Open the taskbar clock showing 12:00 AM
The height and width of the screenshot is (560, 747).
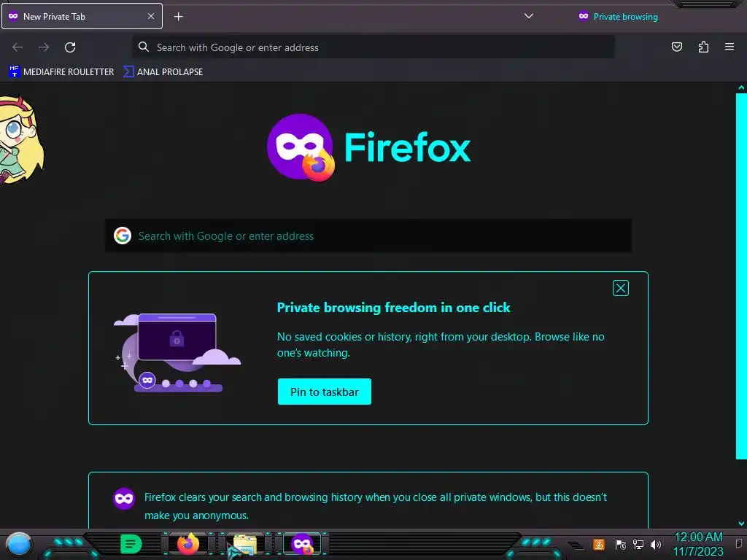pyautogui.click(x=698, y=544)
